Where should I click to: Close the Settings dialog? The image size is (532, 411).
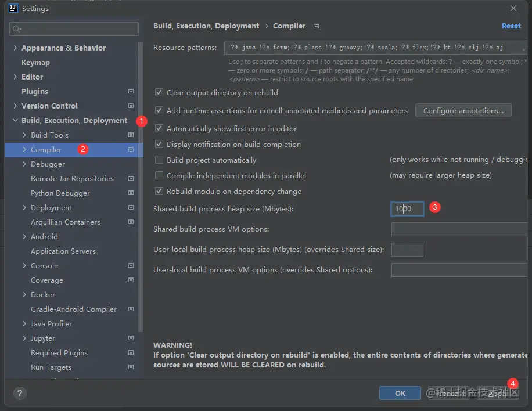[x=513, y=8]
